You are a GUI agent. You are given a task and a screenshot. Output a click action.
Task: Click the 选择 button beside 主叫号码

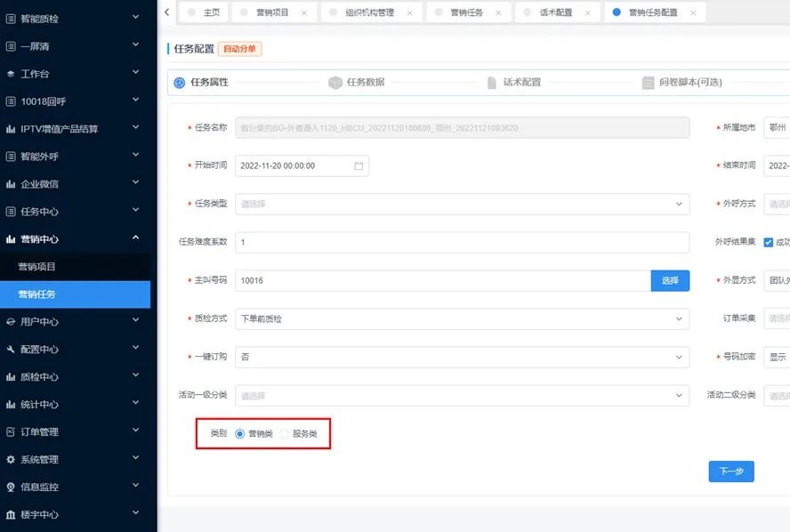(670, 280)
